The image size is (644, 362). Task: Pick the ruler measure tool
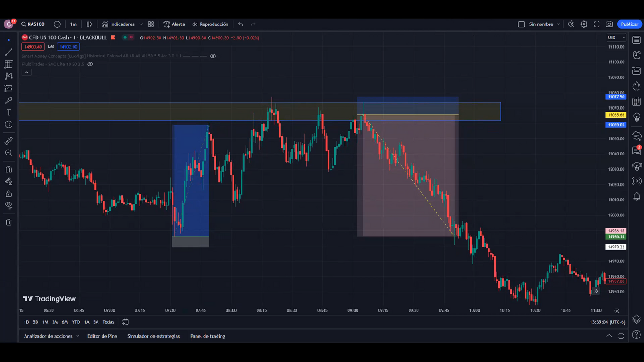[8, 141]
